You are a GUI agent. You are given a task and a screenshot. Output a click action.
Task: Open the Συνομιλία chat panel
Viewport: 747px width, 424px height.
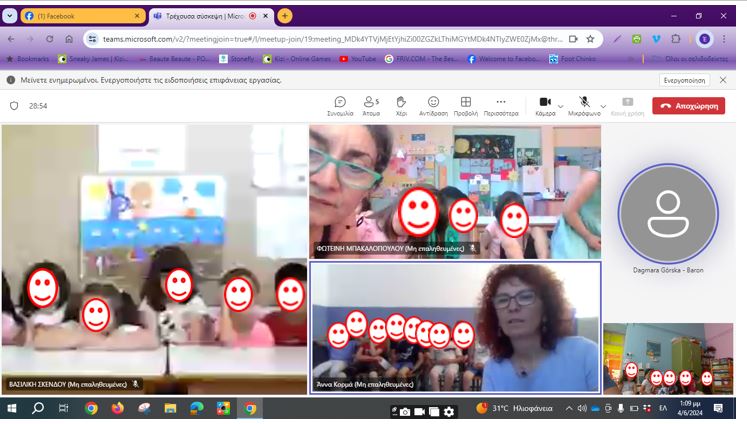click(340, 105)
